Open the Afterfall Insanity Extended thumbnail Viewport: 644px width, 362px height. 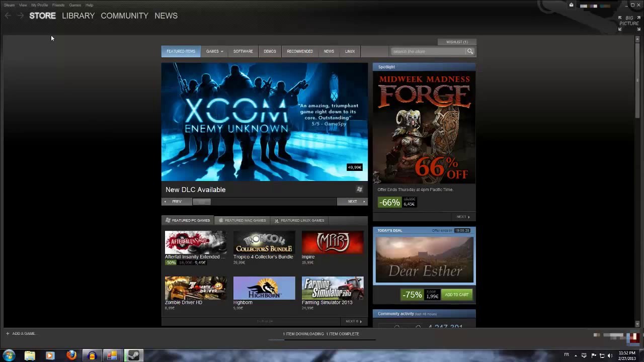click(x=196, y=242)
